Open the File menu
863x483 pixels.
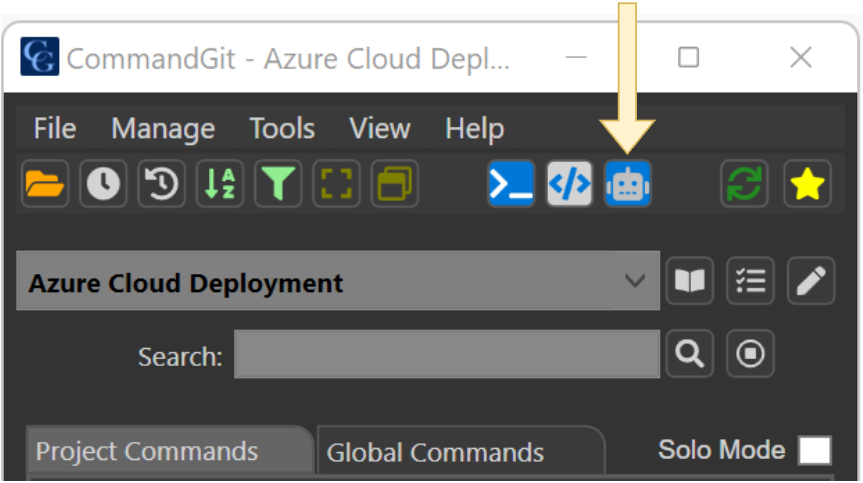point(54,129)
